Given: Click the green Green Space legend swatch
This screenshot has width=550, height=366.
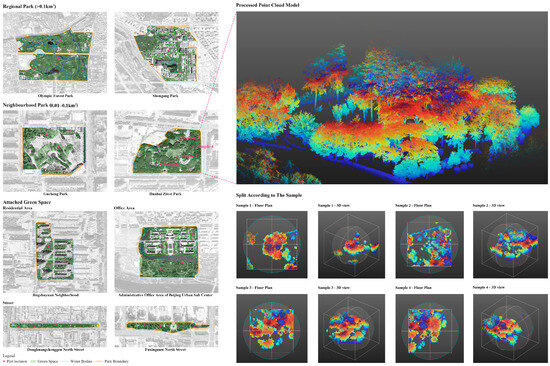Looking at the screenshot, I should coord(33,361).
